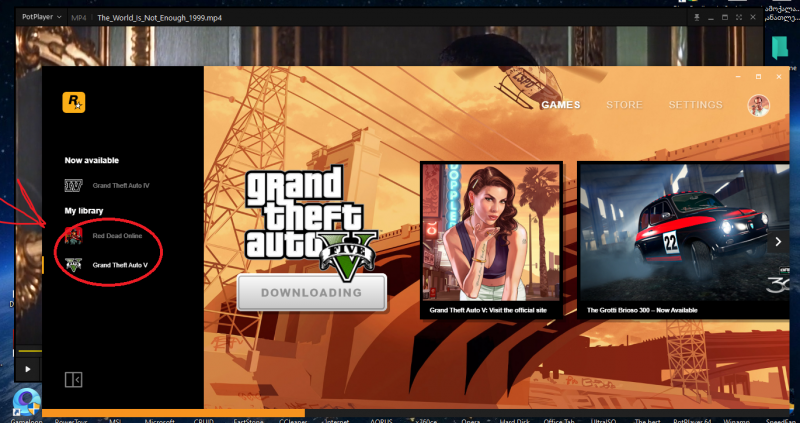Switch to the GAMES tab
This screenshot has width=800, height=423.
[561, 105]
